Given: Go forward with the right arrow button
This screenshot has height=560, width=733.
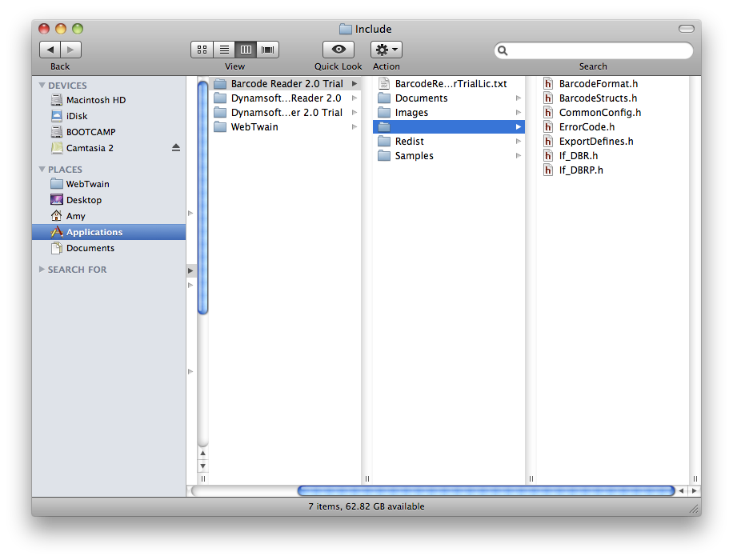Looking at the screenshot, I should [70, 50].
